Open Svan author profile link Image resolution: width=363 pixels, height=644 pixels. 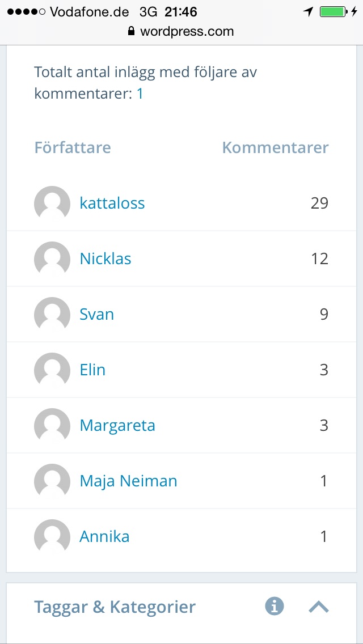[x=97, y=314]
